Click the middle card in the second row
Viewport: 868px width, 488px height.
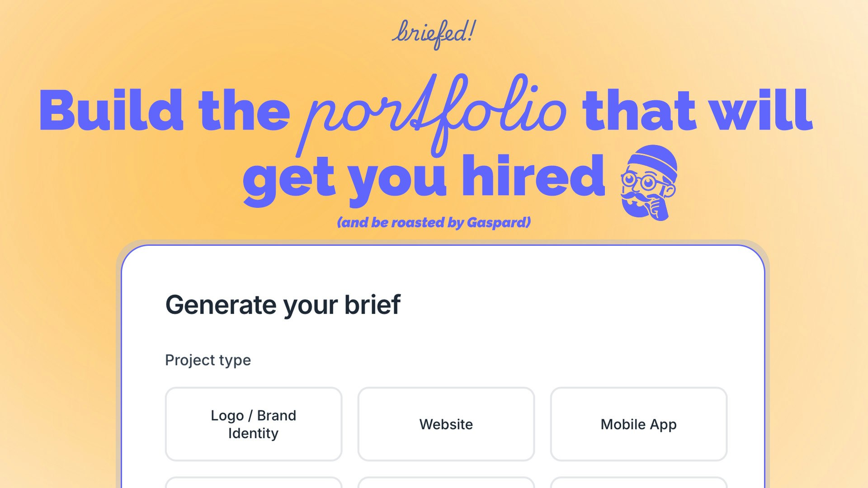click(x=446, y=483)
